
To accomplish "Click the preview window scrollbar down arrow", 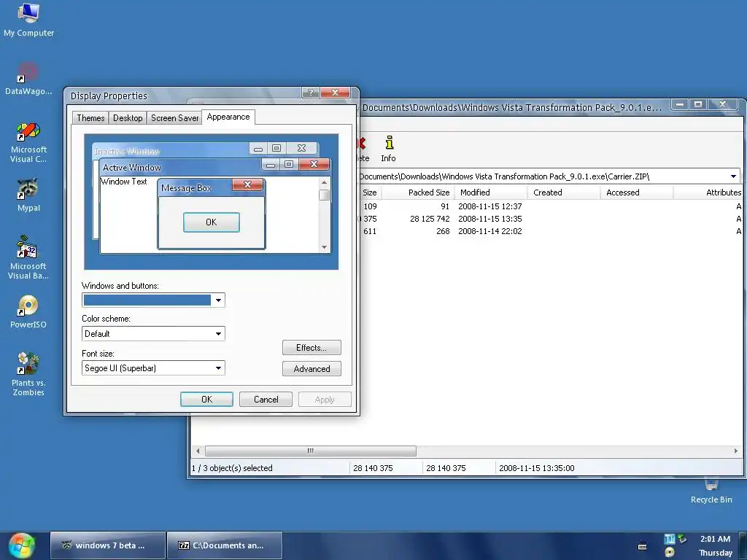I will point(325,246).
